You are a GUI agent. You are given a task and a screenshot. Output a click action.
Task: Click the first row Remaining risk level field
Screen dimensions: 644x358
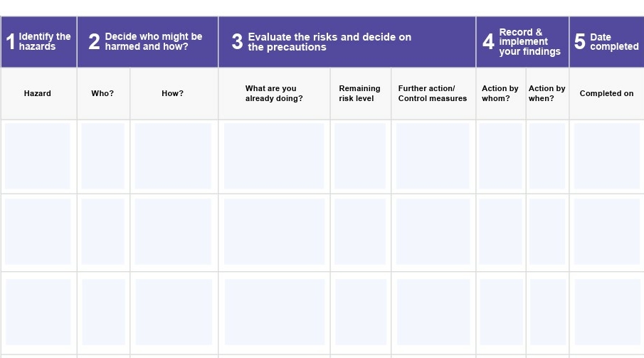coord(360,156)
